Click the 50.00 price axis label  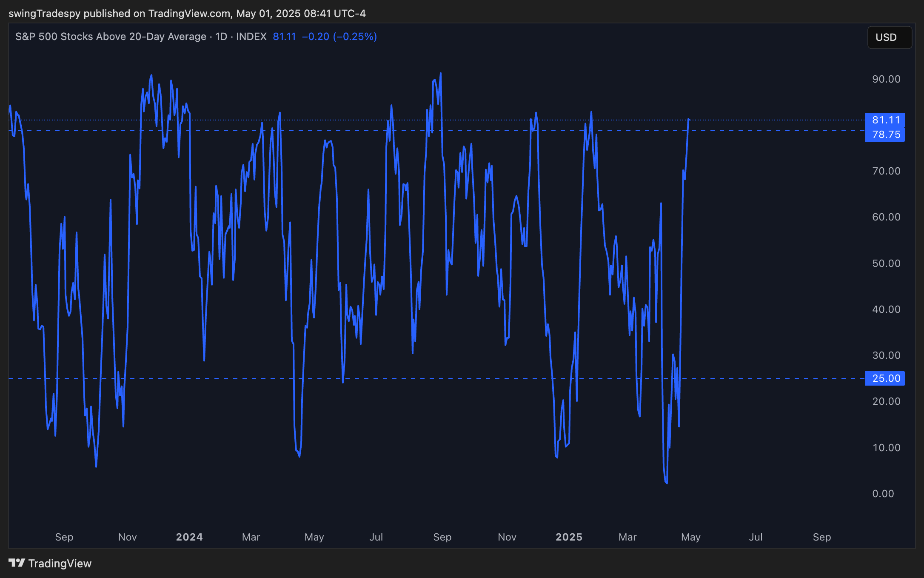[886, 263]
